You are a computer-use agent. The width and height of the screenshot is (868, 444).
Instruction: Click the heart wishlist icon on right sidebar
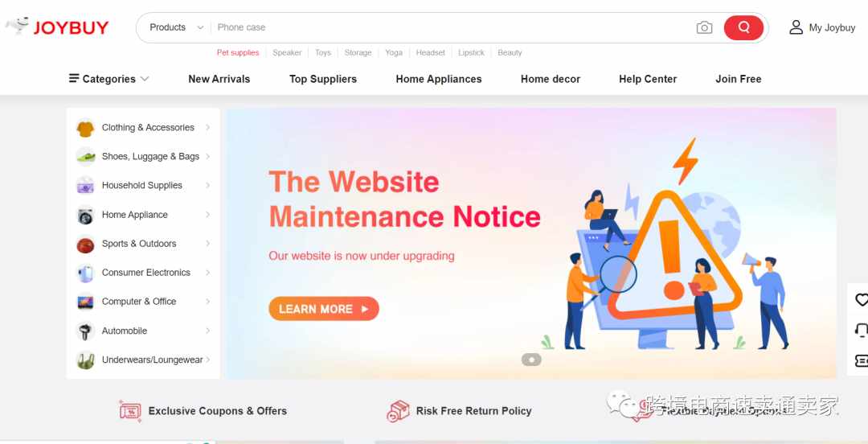(862, 300)
